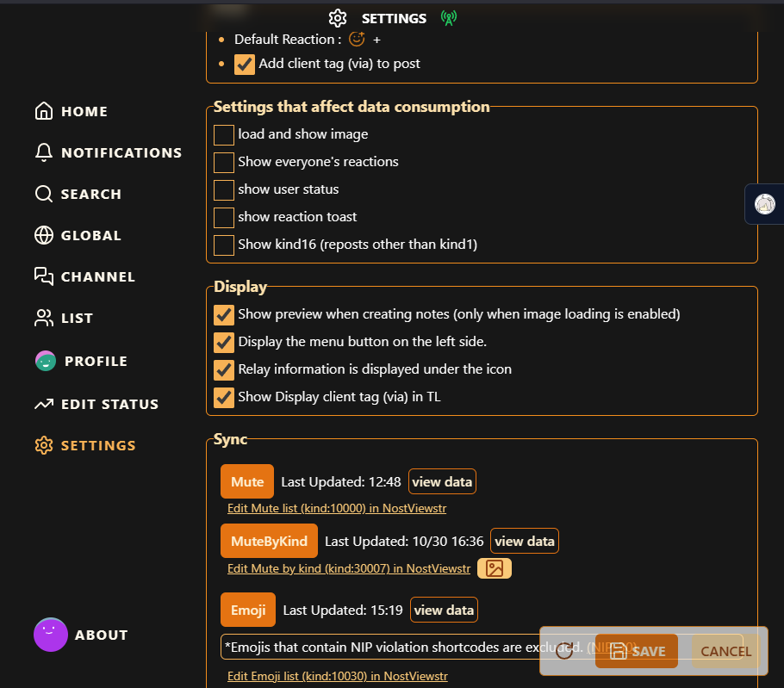Click the reload circle icon near Save
This screenshot has width=784, height=688.
pos(564,650)
